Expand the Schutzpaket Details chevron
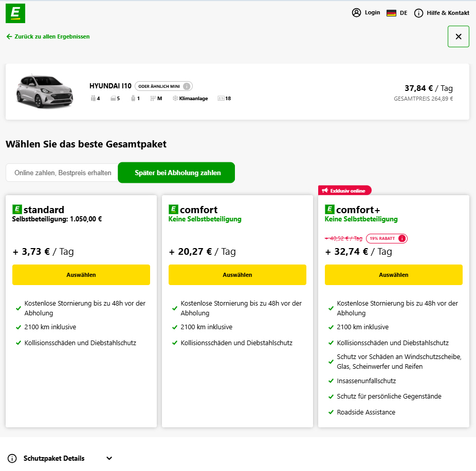Screen dimensions: 476x471 (x=109, y=458)
